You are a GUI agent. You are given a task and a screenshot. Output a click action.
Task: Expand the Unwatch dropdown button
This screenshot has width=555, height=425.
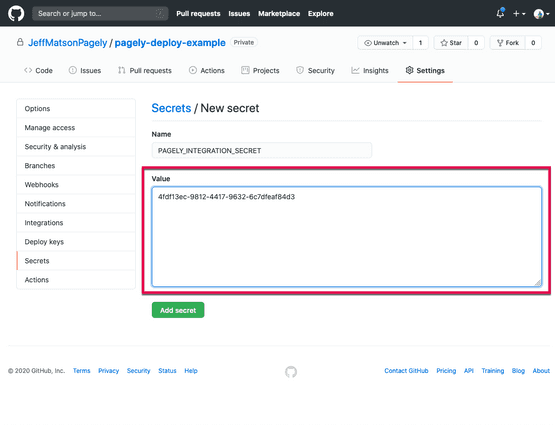coord(385,43)
